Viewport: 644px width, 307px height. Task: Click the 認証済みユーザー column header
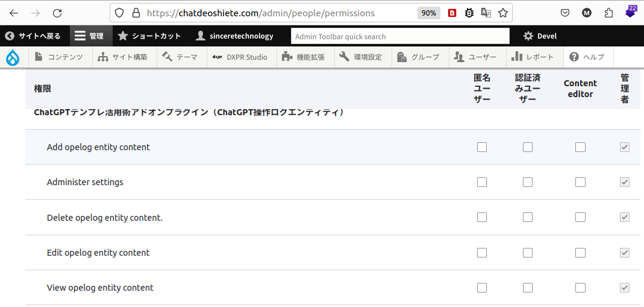(527, 89)
